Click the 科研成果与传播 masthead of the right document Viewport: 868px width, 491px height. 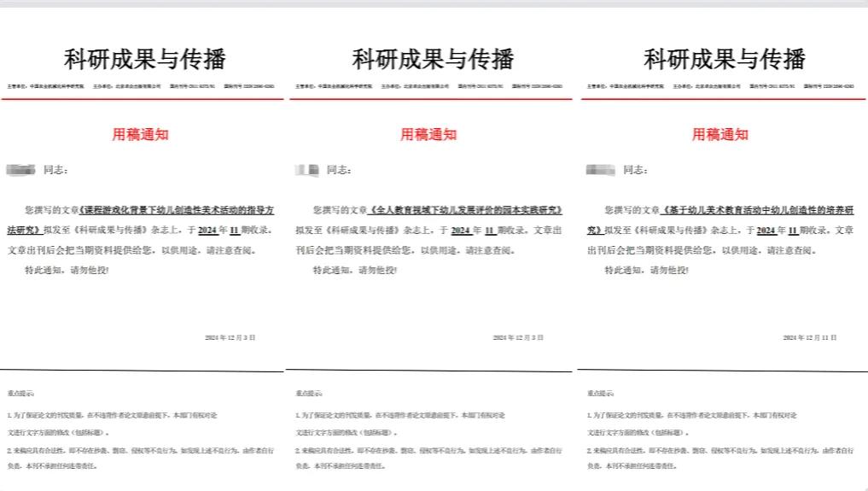click(724, 59)
